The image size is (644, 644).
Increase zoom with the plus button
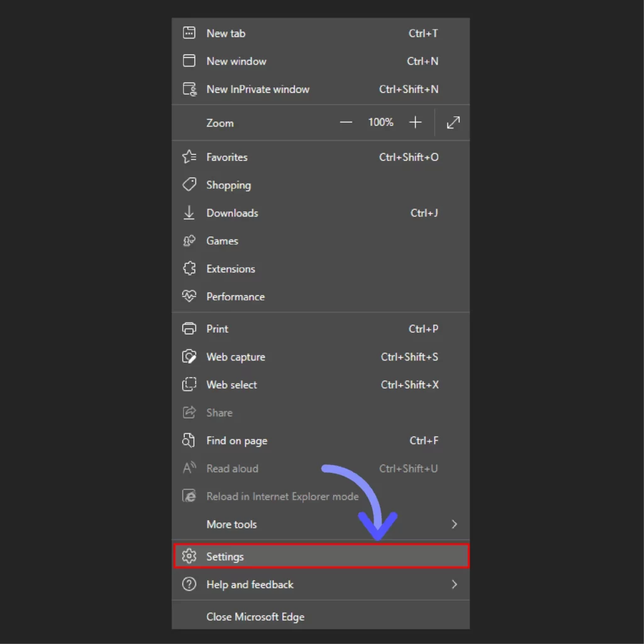(415, 123)
